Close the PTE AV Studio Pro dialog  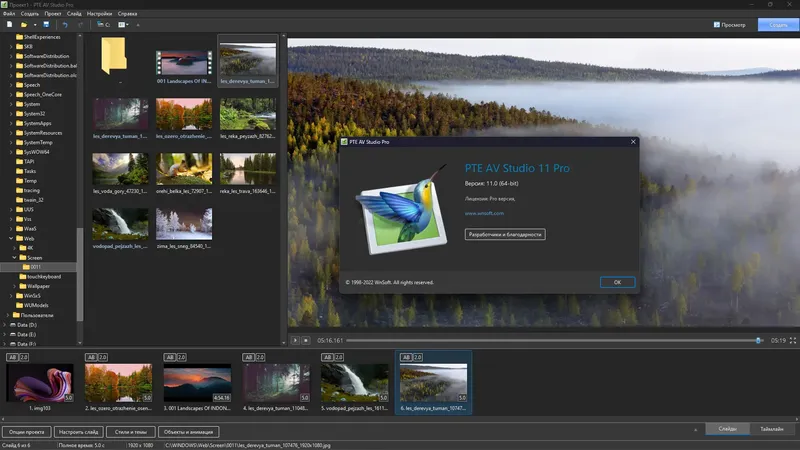pos(633,142)
